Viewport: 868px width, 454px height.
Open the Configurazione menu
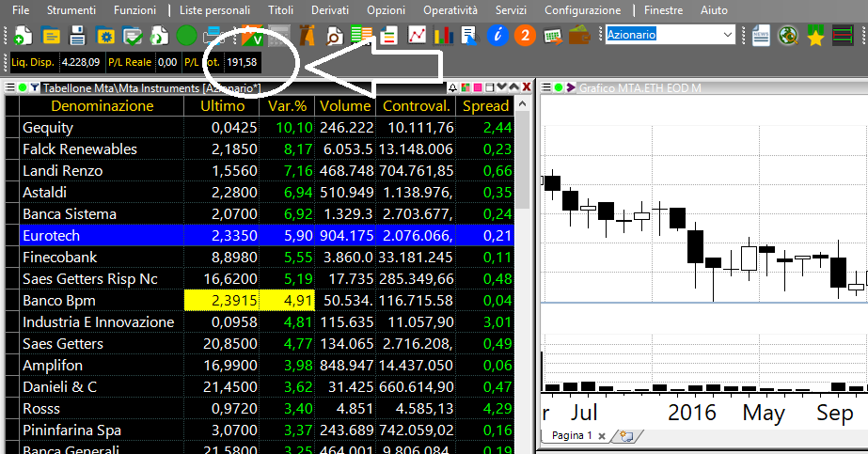pos(582,10)
